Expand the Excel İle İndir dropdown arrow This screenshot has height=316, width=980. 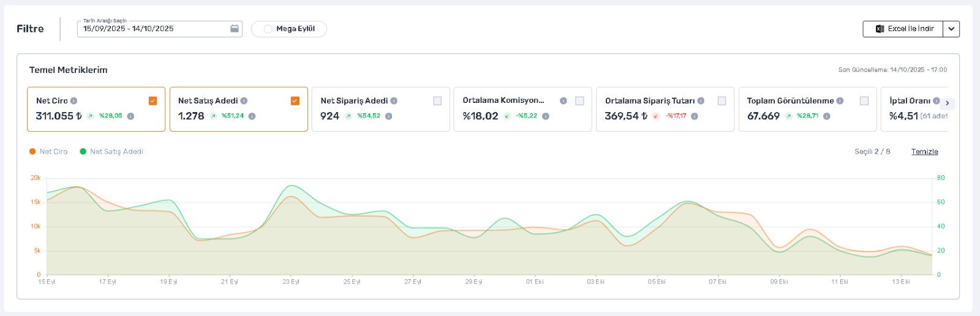tap(951, 29)
